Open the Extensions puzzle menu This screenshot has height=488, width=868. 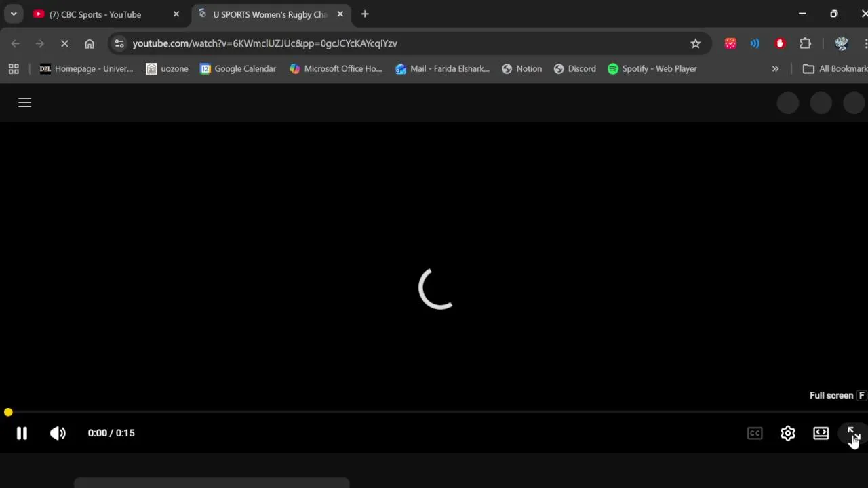tap(806, 43)
